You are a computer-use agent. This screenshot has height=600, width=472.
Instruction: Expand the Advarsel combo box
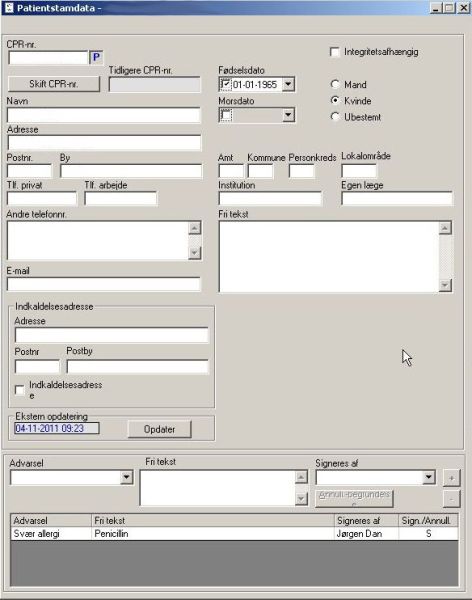(126, 477)
